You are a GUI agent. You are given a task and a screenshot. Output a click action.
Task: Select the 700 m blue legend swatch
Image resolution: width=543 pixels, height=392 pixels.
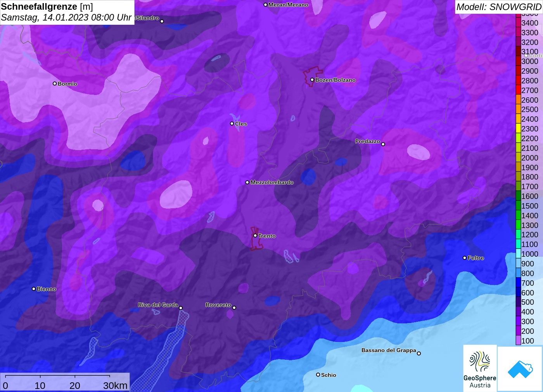tap(518, 283)
